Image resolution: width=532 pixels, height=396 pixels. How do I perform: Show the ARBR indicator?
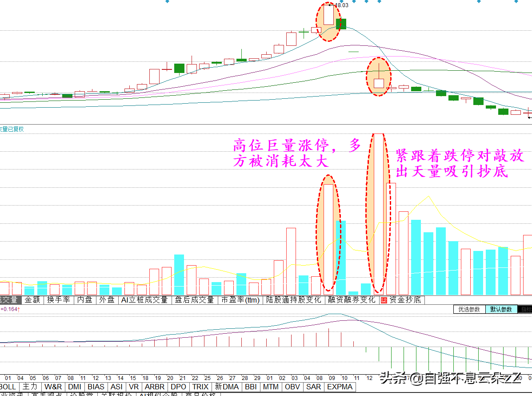pyautogui.click(x=155, y=387)
